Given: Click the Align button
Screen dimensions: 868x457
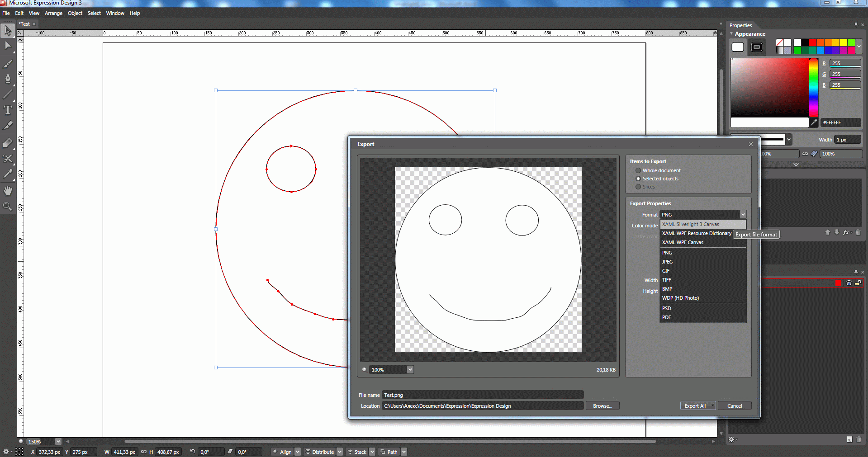Looking at the screenshot, I should click(x=283, y=452).
